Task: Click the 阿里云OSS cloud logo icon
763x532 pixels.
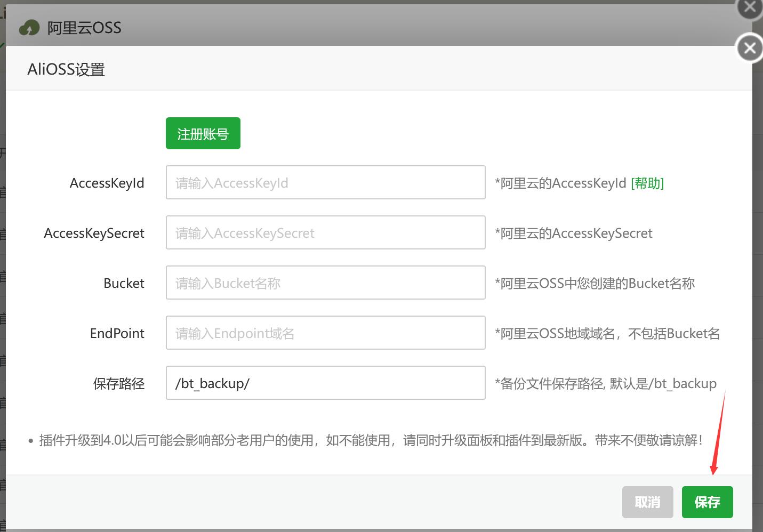Action: [x=29, y=28]
